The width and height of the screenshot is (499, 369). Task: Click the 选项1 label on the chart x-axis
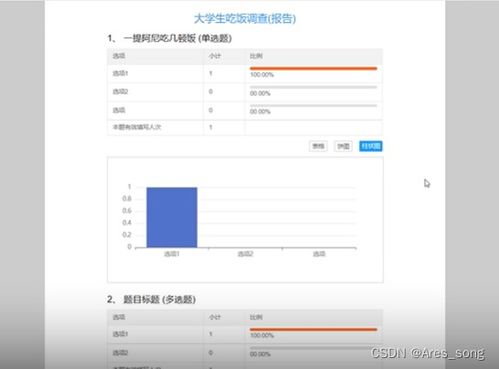coord(172,254)
